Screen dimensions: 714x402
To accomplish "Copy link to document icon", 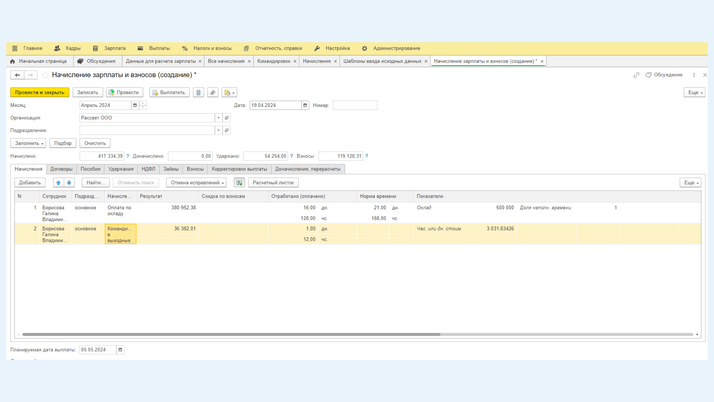I will click(x=636, y=75).
